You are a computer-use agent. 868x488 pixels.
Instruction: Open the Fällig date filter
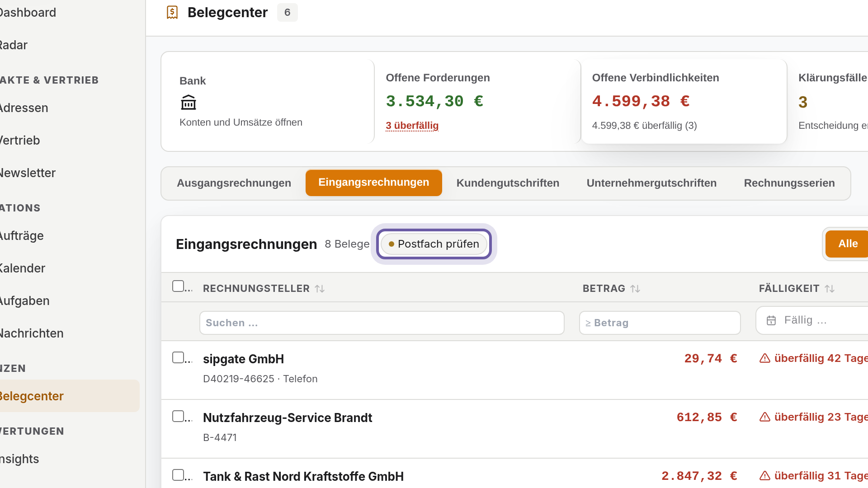[x=812, y=320]
